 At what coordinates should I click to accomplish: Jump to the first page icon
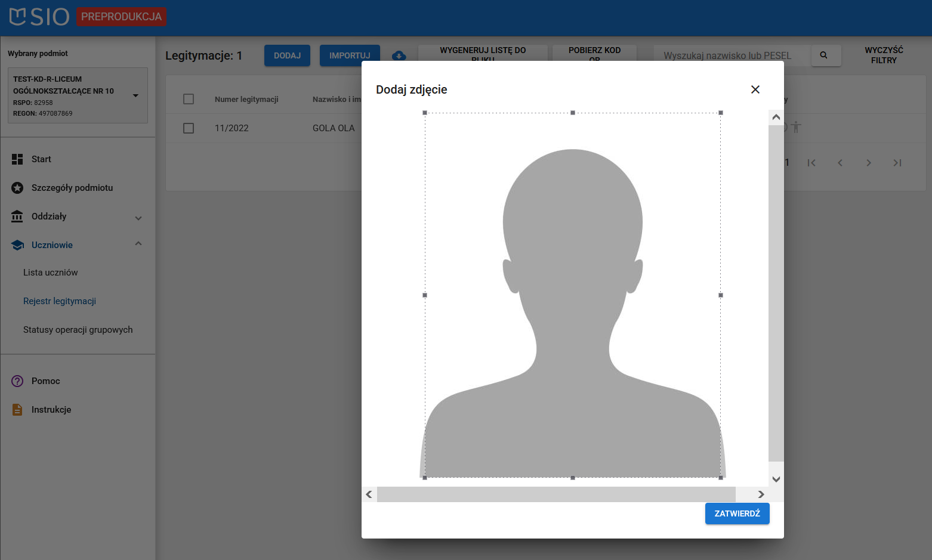(x=811, y=163)
